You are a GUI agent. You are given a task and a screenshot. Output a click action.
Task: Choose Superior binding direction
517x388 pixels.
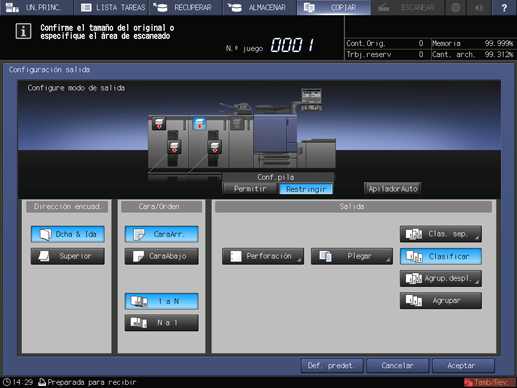[68, 256]
